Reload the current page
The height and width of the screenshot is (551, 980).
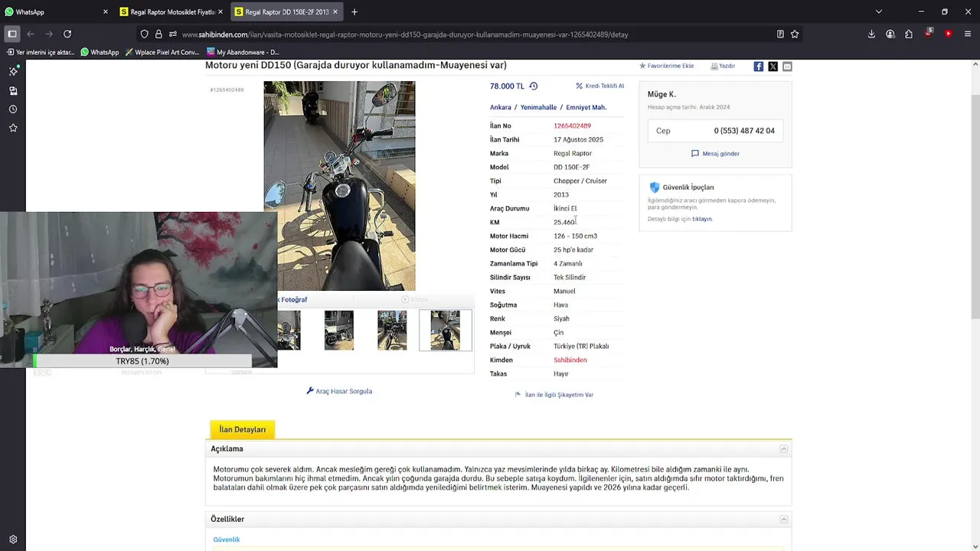pos(67,34)
